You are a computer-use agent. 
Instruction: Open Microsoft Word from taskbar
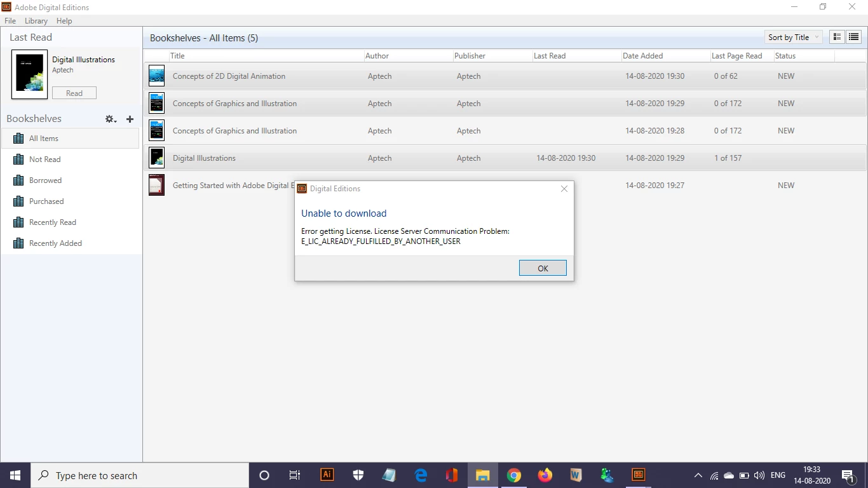[576, 475]
